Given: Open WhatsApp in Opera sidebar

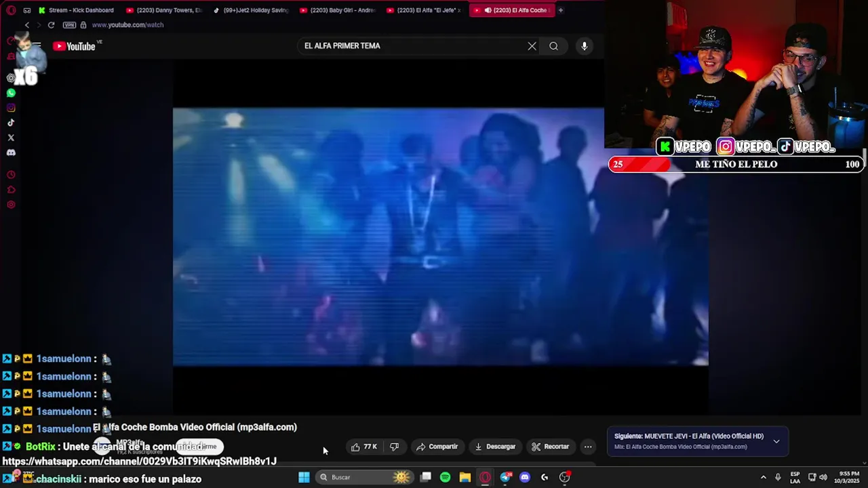Looking at the screenshot, I should click(11, 93).
